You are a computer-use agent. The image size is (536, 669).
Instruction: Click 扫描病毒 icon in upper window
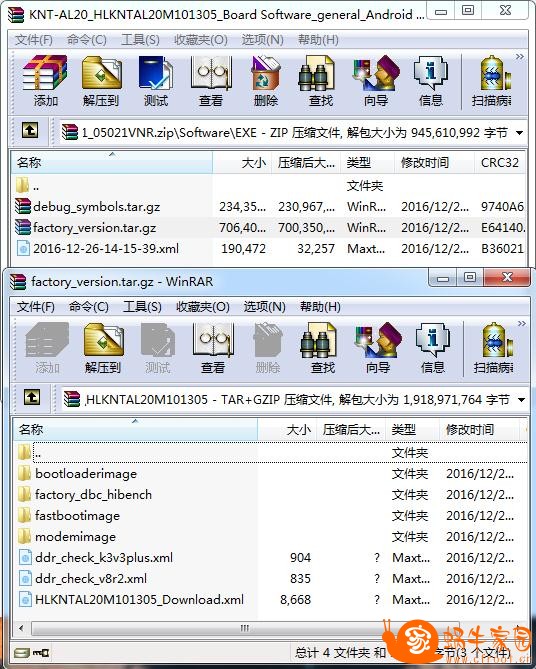coord(492,81)
